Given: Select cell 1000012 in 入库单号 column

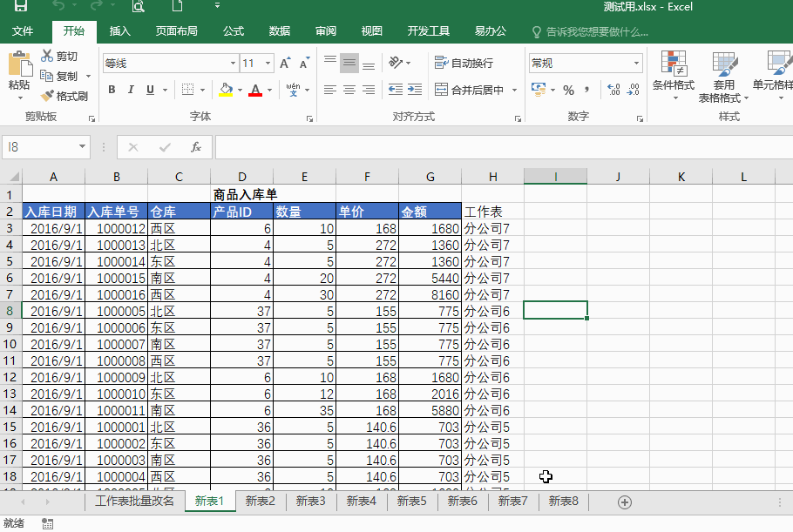Looking at the screenshot, I should (116, 228).
